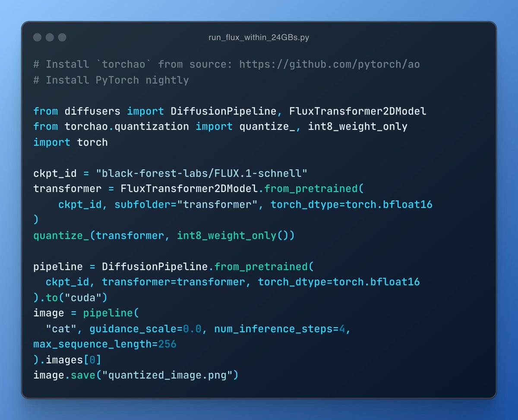Select the "cat" prompt string
Image resolution: width=518 pixels, height=420 pixels.
[61, 329]
